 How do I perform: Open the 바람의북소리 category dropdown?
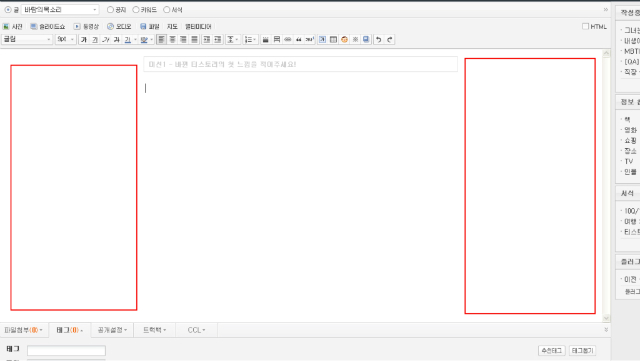tap(60, 9)
